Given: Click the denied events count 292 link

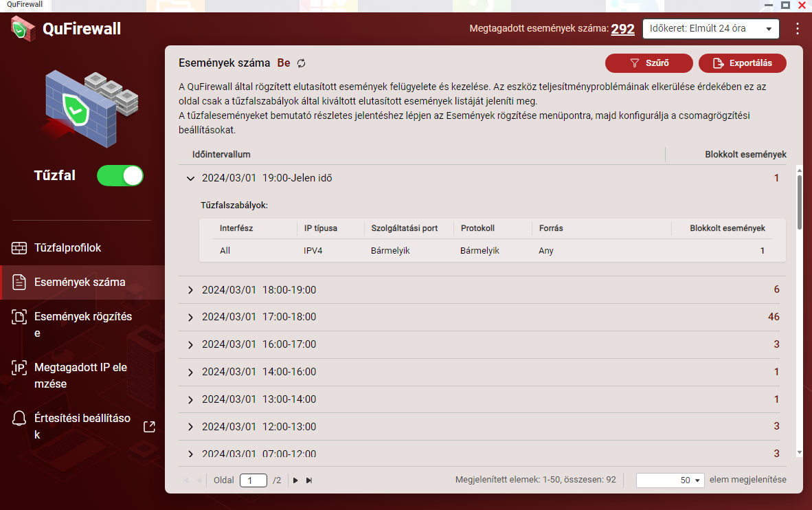Looking at the screenshot, I should click(x=622, y=29).
